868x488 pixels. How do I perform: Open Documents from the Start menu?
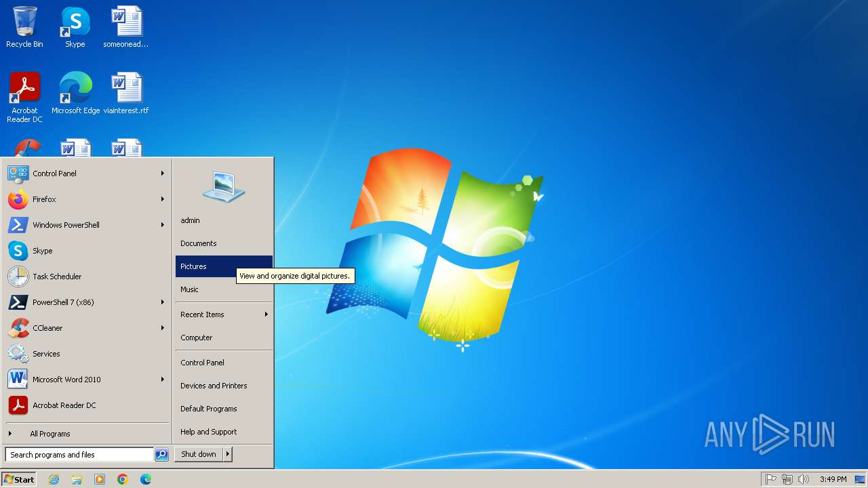click(224, 243)
